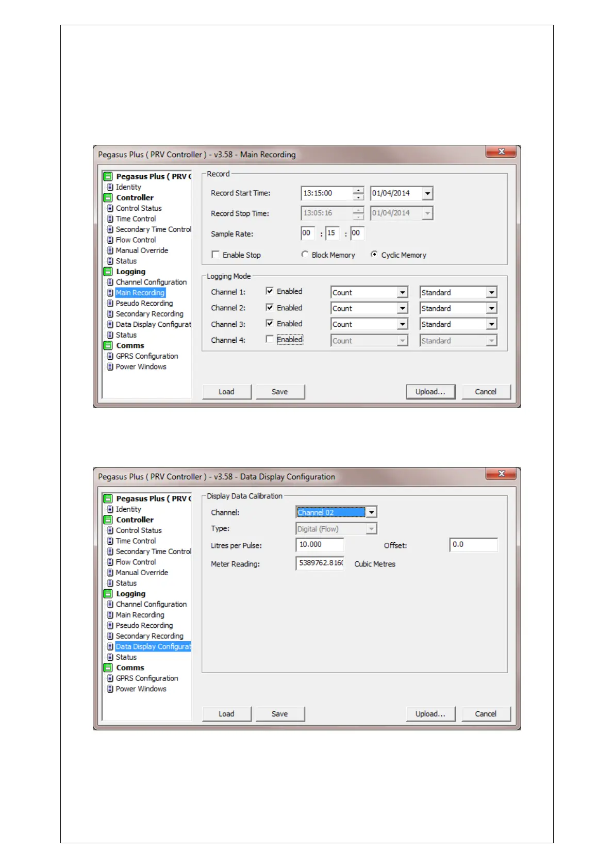Select Status under Logging in Main Recording window
Screen dimensions: 614x868
pos(126,335)
